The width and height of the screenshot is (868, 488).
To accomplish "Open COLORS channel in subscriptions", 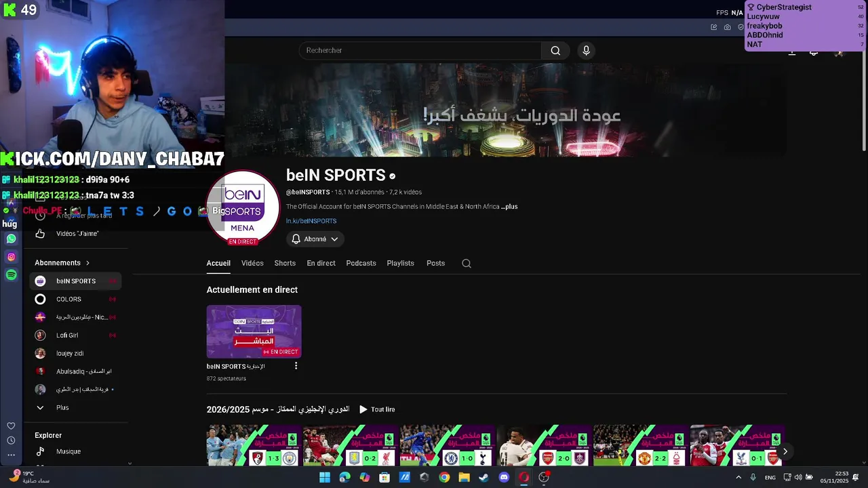I will (74, 300).
